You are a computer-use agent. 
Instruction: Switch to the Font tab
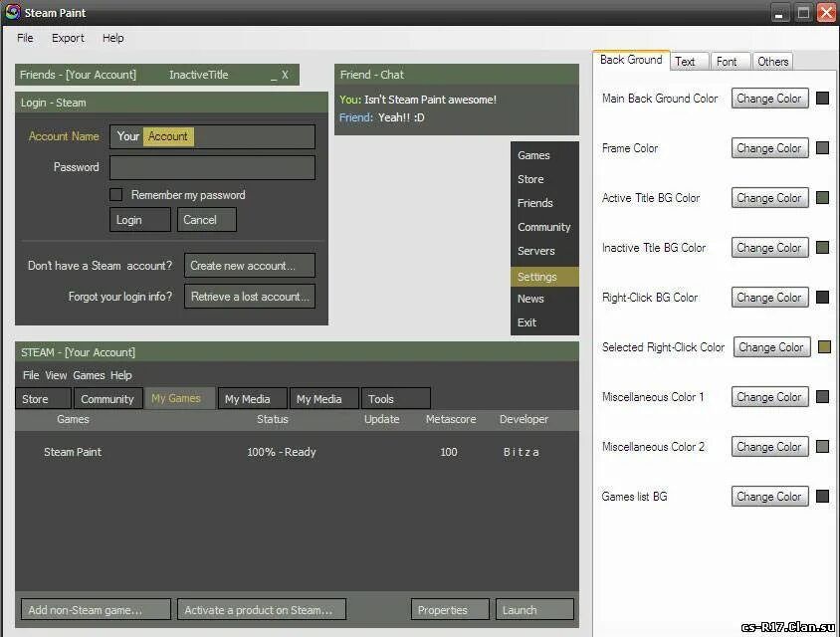731,62
